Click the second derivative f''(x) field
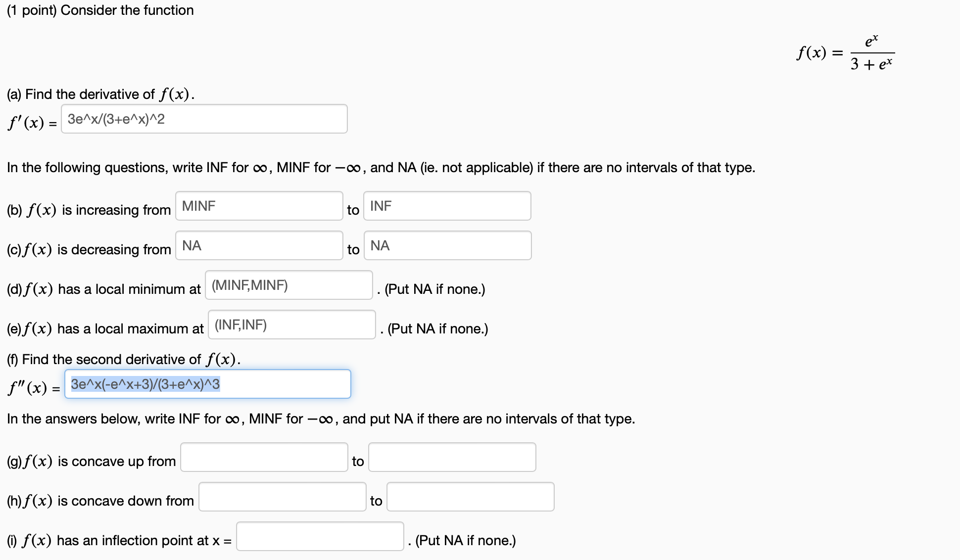This screenshot has width=960, height=560. (207, 384)
